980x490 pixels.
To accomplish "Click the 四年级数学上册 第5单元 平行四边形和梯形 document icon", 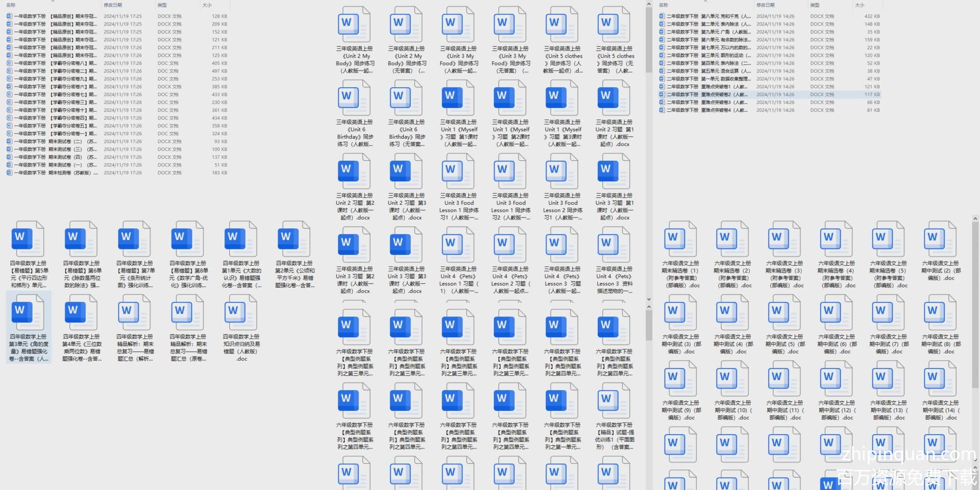I will point(28,239).
